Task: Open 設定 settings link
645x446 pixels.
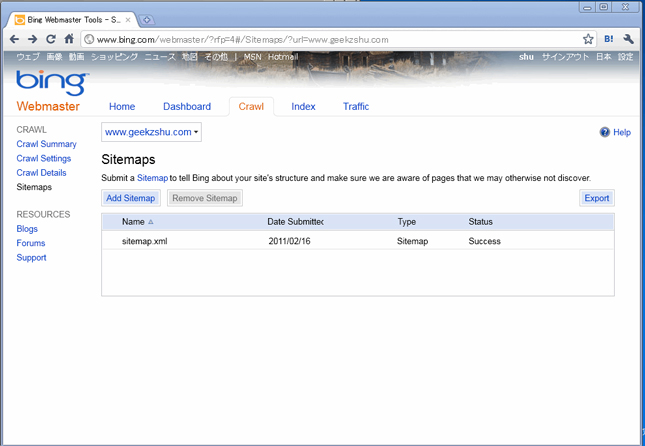Action: (x=625, y=57)
